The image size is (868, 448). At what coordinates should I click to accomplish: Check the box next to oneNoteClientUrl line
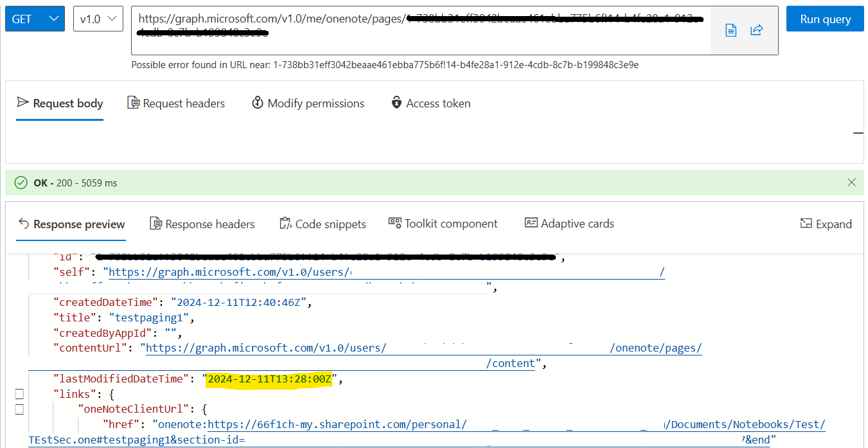pos(19,409)
